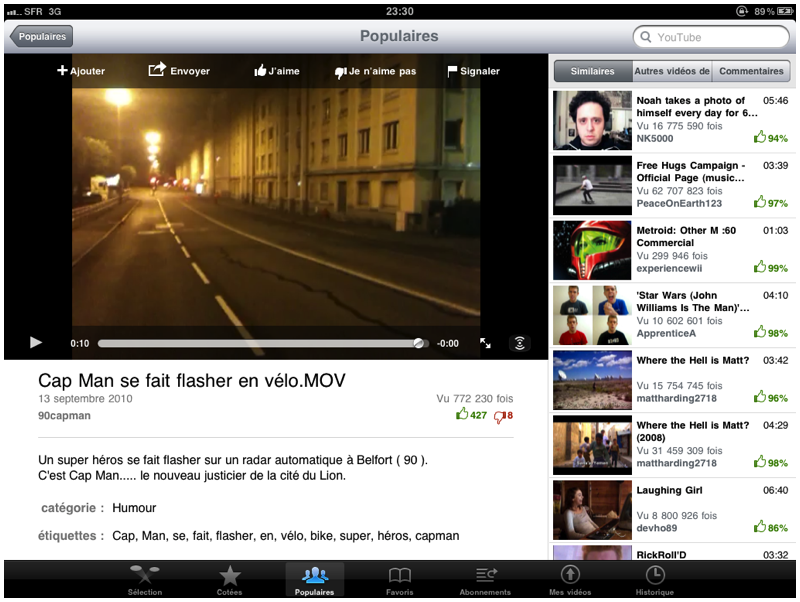
Task: Click the 0:10 elapsed time label
Action: [80, 344]
